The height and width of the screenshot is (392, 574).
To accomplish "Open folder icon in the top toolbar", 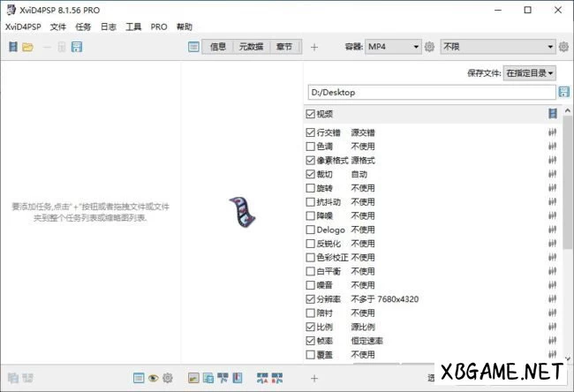I will point(28,47).
